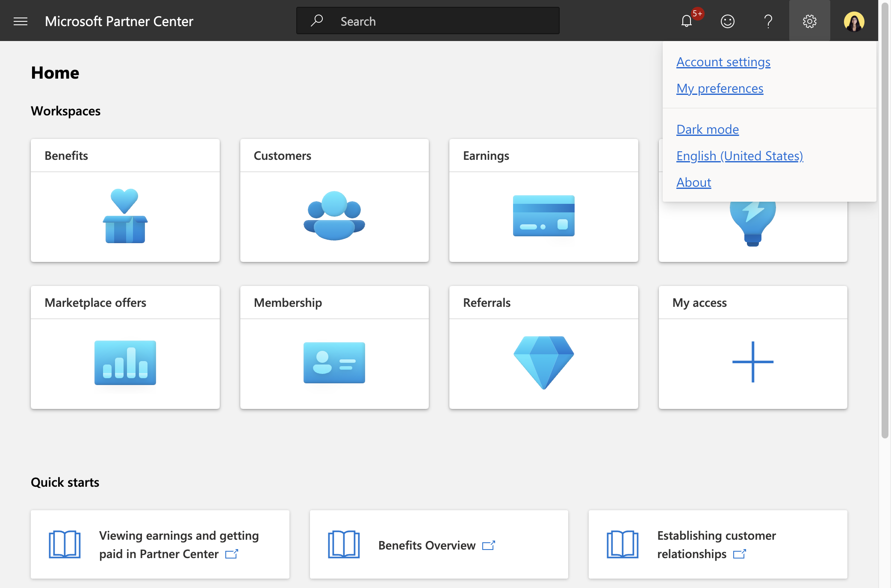
Task: Open the Customers people icon
Action: point(334,216)
